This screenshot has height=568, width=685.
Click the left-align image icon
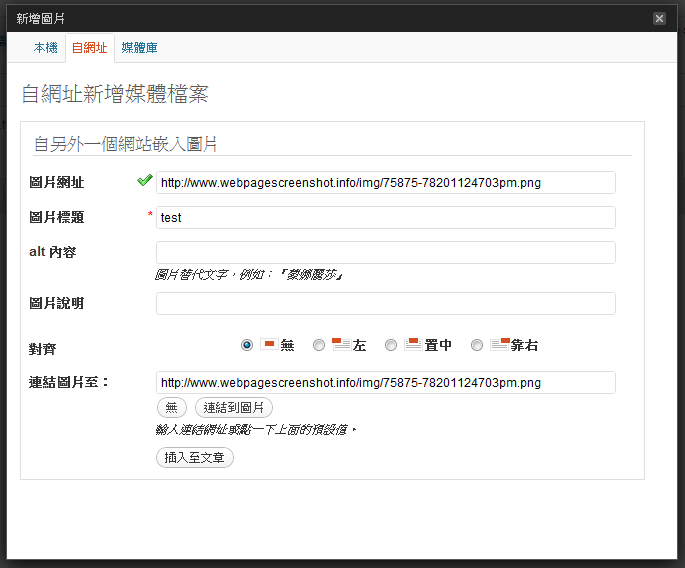point(340,344)
